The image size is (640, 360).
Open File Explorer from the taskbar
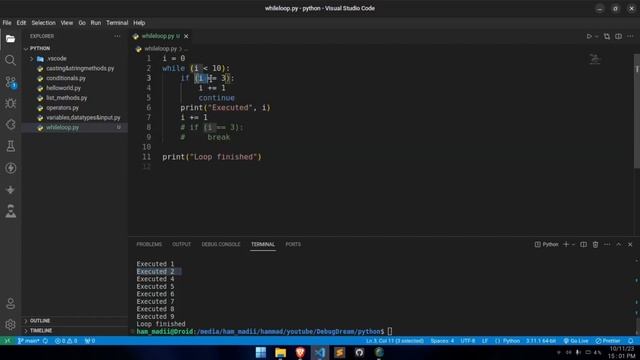[x=280, y=352]
